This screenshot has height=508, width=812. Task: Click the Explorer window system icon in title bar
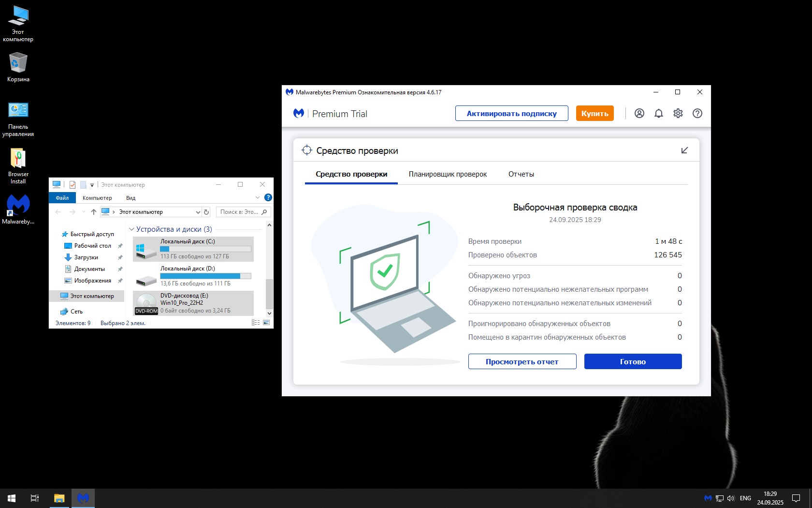click(57, 184)
